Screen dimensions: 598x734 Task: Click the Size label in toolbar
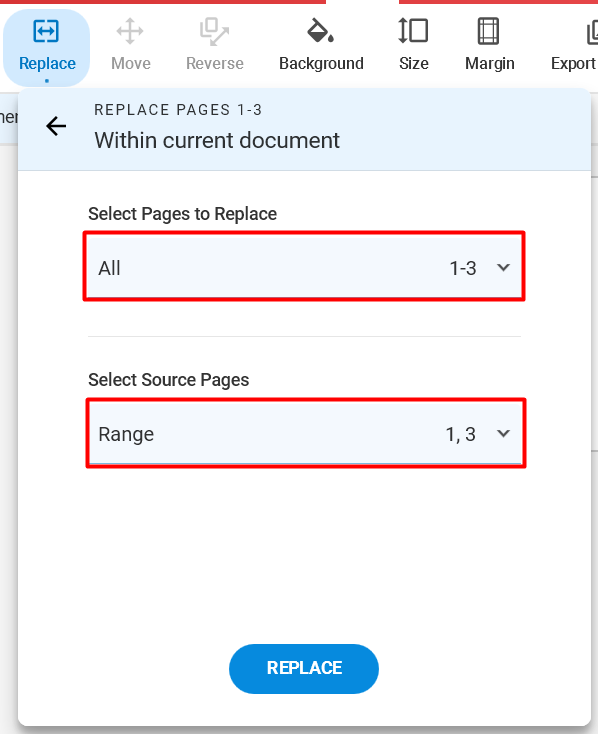[x=414, y=64]
